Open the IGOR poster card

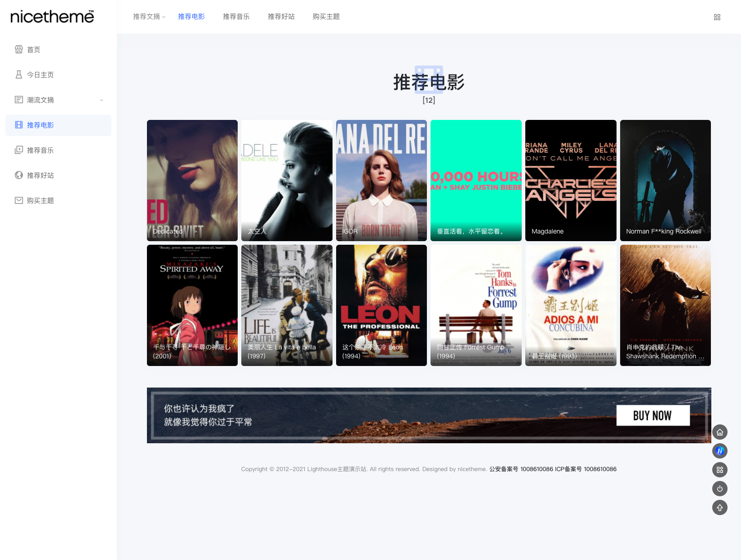point(382,181)
